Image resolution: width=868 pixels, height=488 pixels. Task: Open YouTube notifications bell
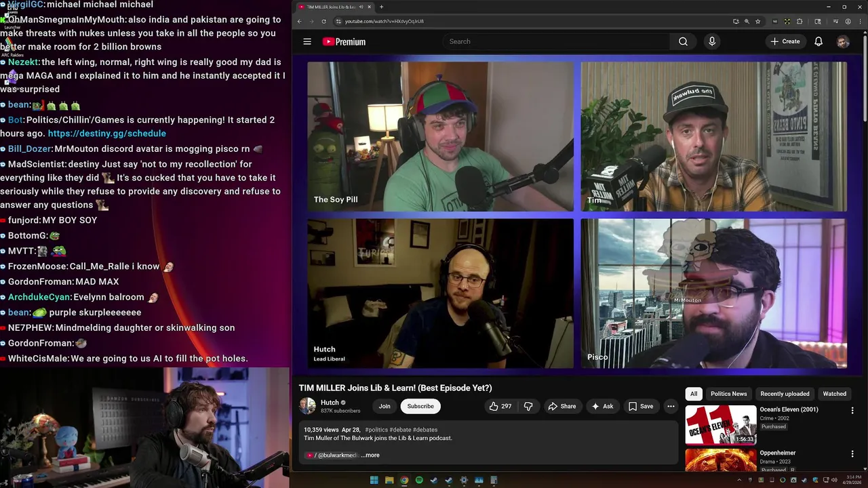[x=818, y=41]
